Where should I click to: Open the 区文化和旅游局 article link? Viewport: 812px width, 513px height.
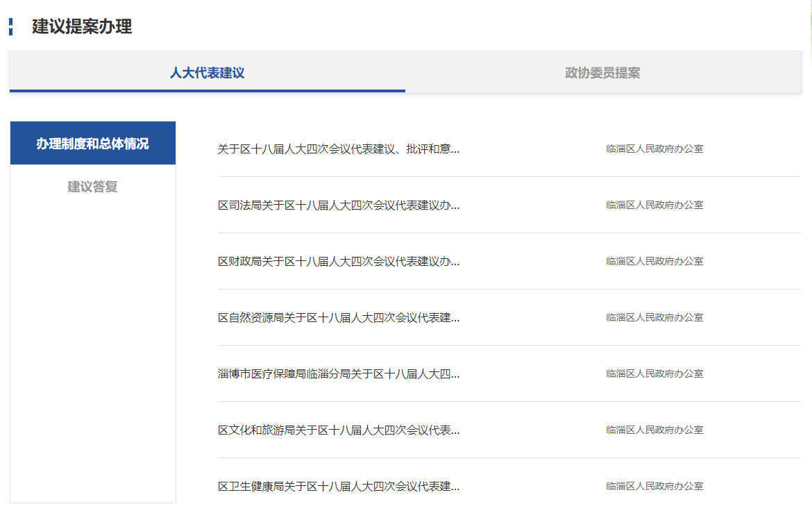pyautogui.click(x=338, y=430)
